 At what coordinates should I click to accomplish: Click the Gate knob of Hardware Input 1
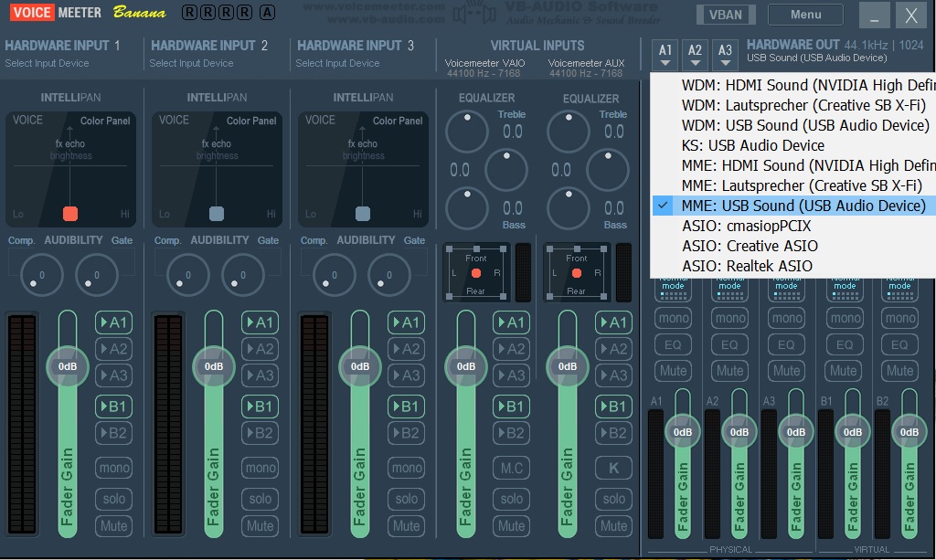[x=96, y=275]
